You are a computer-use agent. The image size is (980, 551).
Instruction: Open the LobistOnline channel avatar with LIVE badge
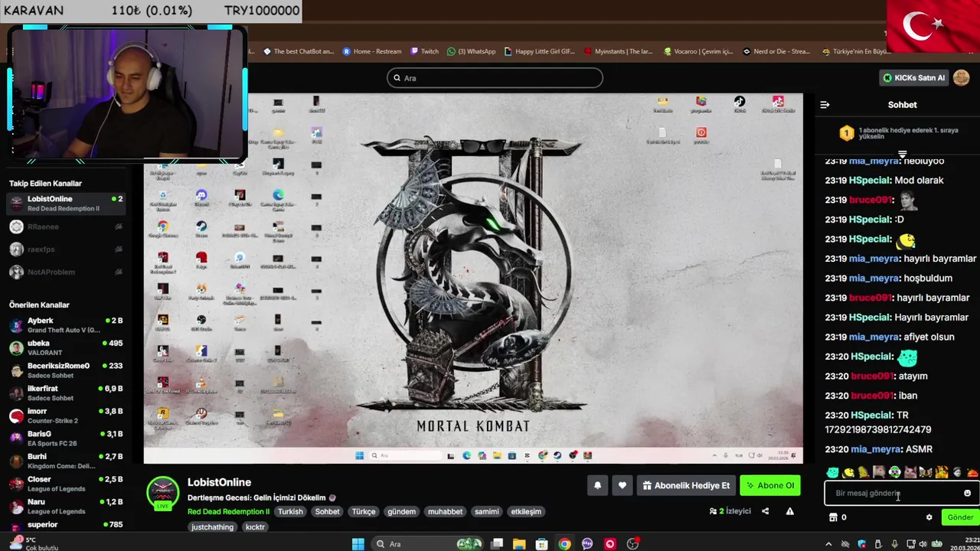coord(163,494)
